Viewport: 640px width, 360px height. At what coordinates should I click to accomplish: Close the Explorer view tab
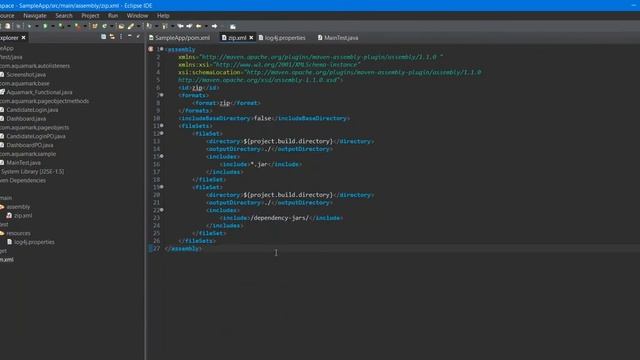click(23, 38)
